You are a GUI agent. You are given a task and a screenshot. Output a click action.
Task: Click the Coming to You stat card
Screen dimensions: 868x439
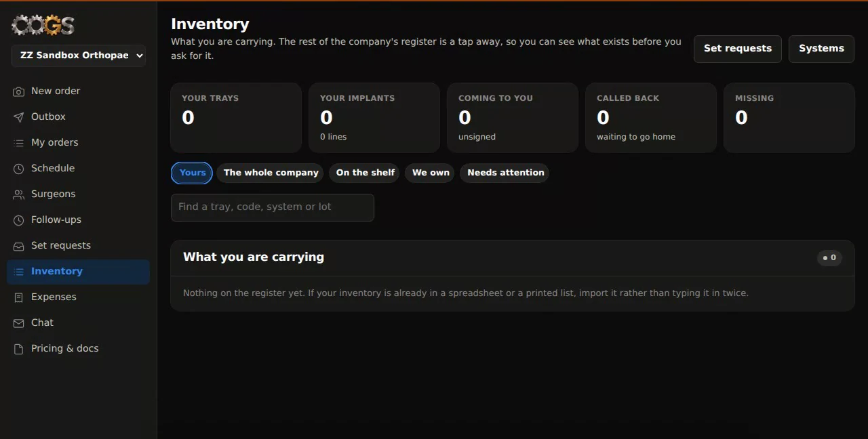513,118
